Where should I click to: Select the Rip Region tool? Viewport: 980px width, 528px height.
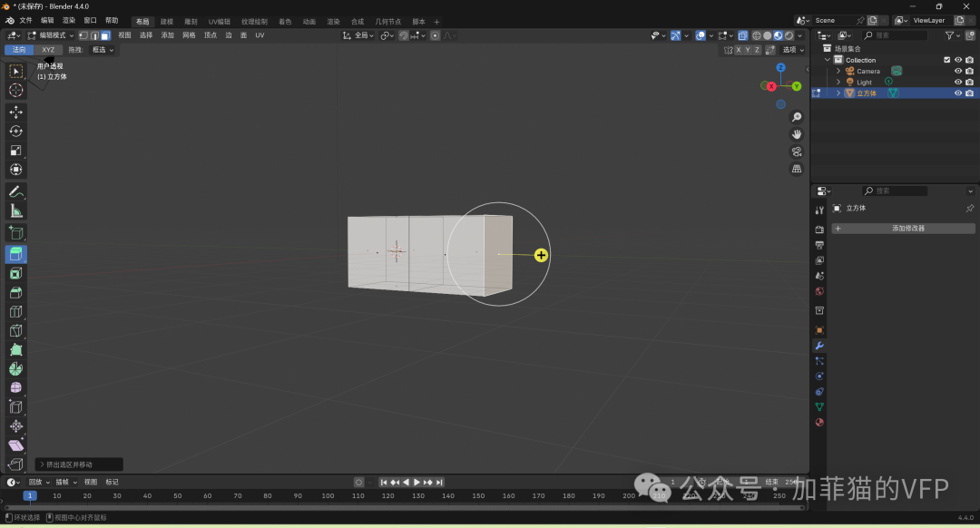[x=15, y=464]
